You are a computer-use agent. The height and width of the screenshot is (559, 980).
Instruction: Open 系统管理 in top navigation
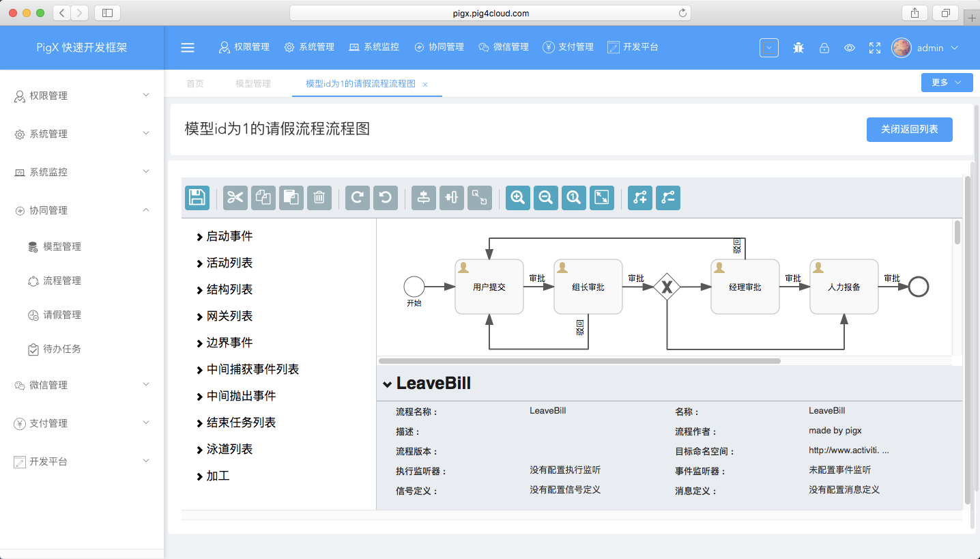[309, 47]
